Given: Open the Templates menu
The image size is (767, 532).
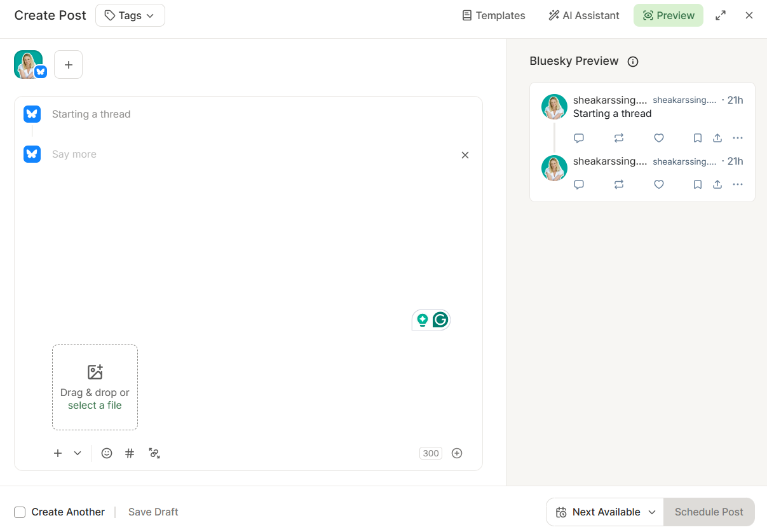Looking at the screenshot, I should pyautogui.click(x=494, y=15).
